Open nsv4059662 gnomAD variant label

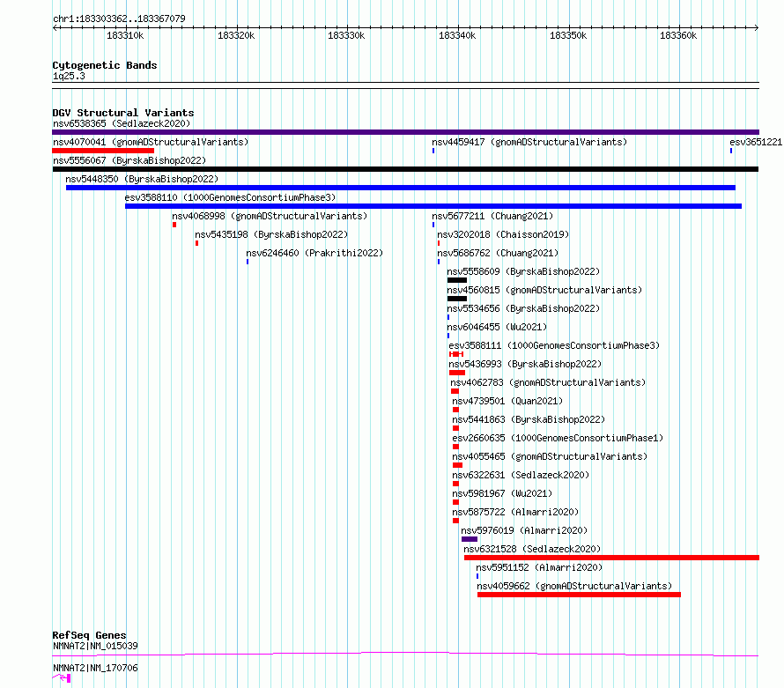(574, 586)
